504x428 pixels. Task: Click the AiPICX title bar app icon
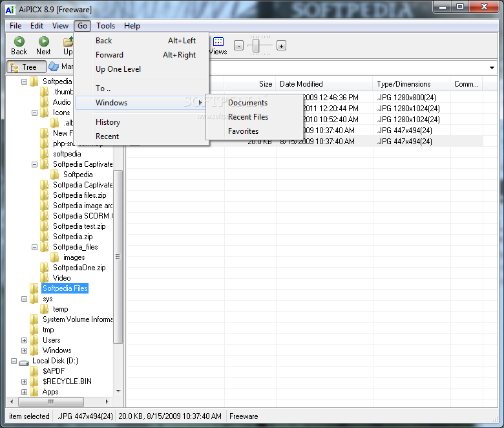click(10, 9)
